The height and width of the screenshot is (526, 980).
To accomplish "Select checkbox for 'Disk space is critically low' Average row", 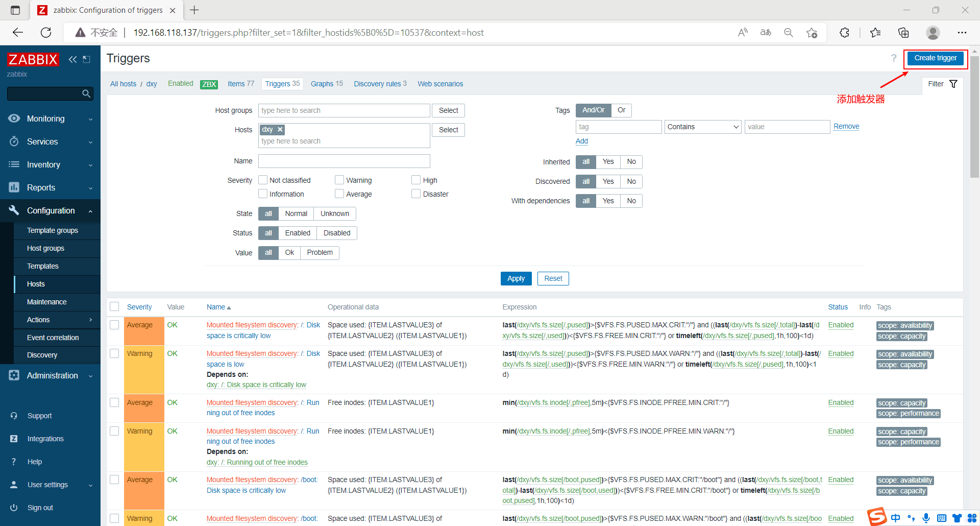I will (x=114, y=325).
